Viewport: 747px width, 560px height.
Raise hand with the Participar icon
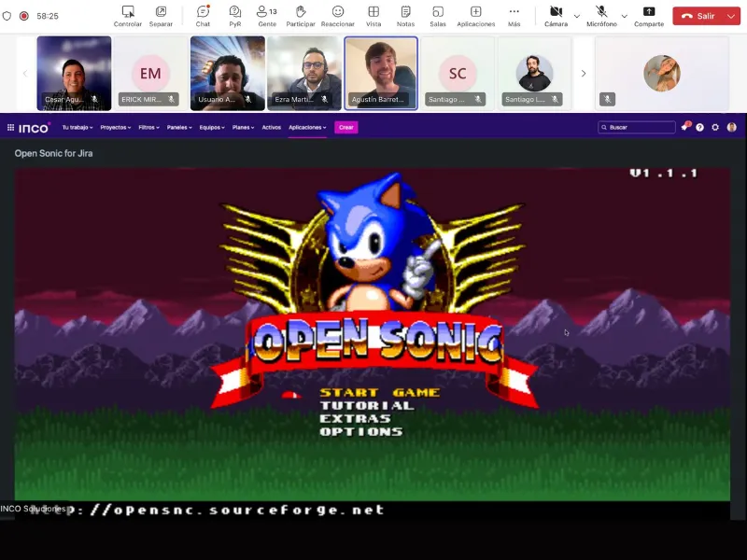300,15
